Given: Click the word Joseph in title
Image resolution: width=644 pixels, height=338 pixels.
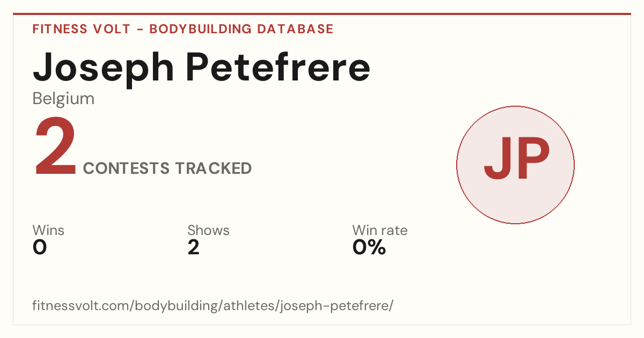Looking at the screenshot, I should (x=103, y=68).
